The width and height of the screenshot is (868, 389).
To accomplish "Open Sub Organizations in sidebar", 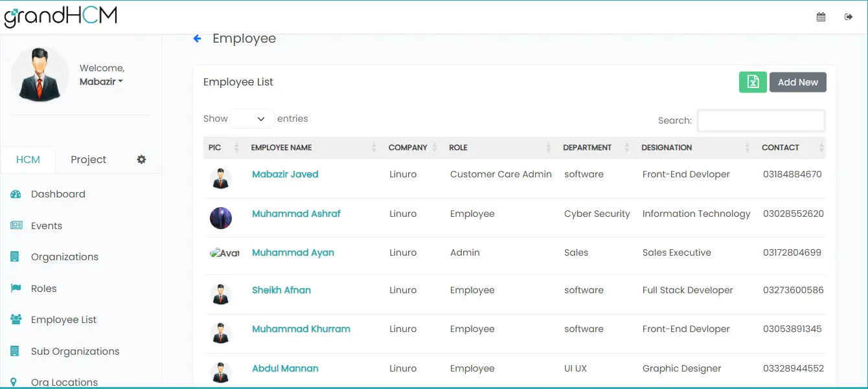I will [x=75, y=351].
